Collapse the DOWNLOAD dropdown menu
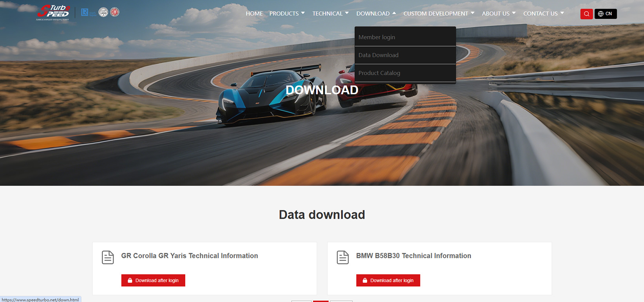 tap(376, 13)
